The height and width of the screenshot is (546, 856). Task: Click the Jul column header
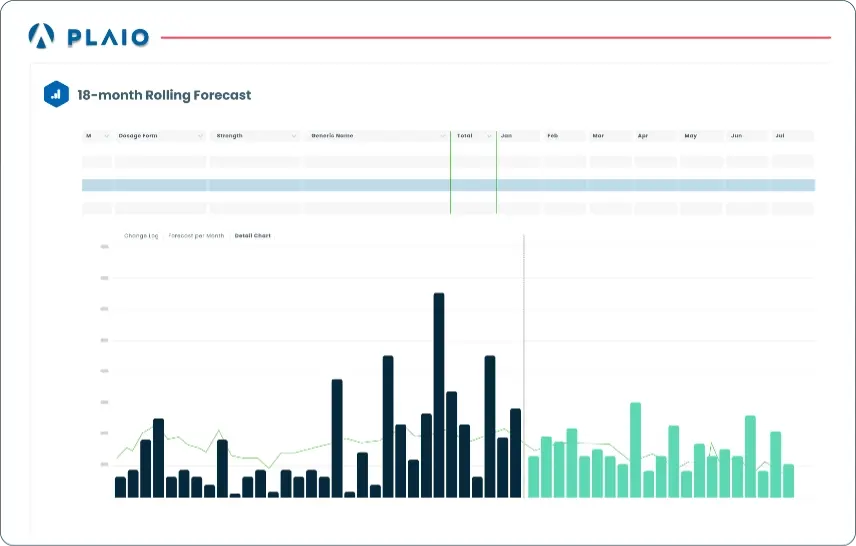pyautogui.click(x=793, y=136)
